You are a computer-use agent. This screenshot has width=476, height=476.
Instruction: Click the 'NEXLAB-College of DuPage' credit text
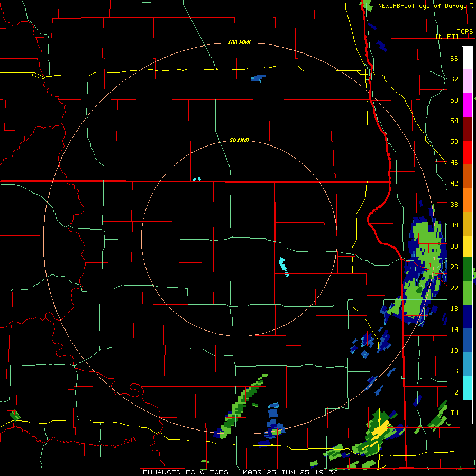point(423,6)
